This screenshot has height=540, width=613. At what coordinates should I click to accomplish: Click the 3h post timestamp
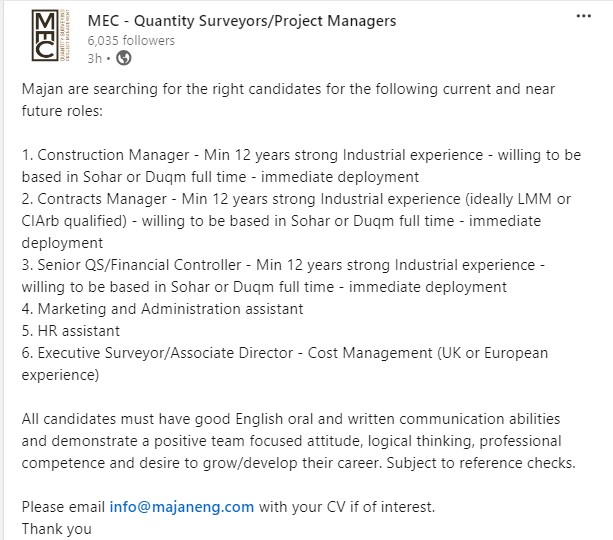click(x=94, y=59)
